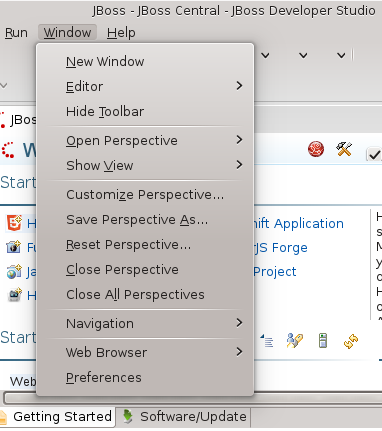Click the yellow refresh arrows icon
The image size is (382, 431).
351,341
